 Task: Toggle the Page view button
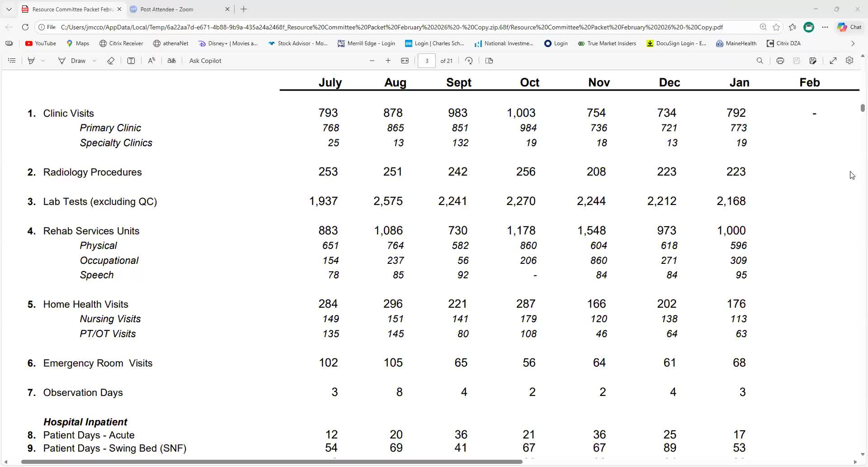(489, 61)
